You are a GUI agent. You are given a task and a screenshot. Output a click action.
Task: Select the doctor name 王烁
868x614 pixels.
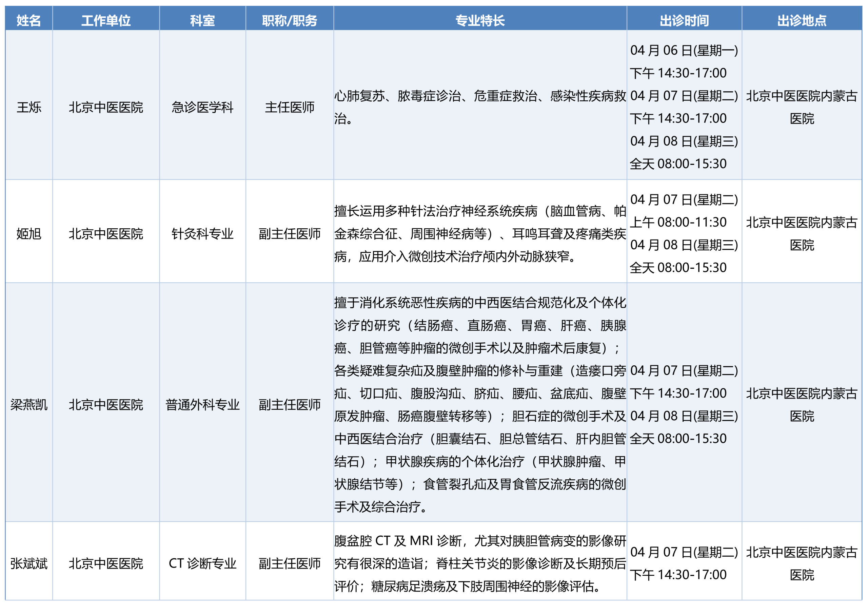point(29,108)
